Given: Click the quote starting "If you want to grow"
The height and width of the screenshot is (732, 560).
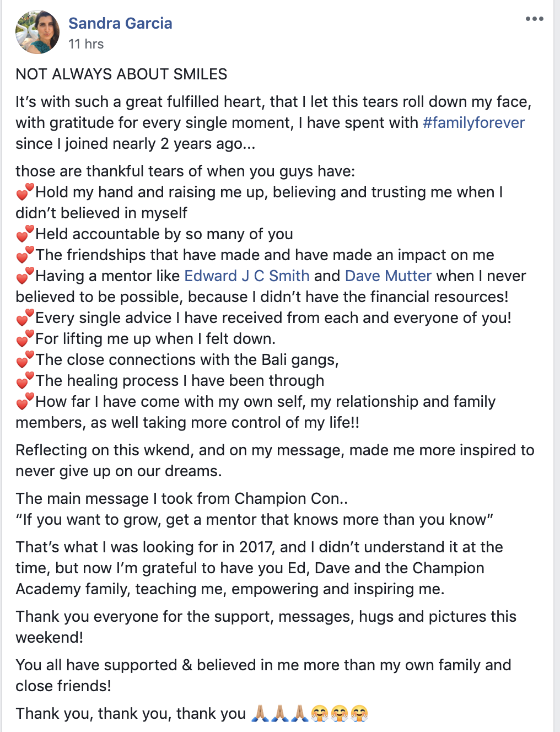Looking at the screenshot, I should [x=254, y=519].
